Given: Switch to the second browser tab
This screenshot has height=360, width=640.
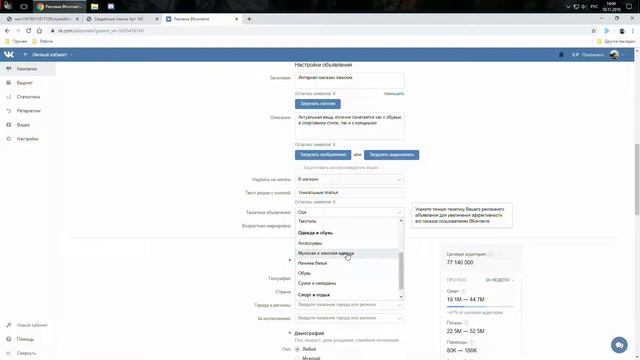Looking at the screenshot, I should tap(122, 19).
